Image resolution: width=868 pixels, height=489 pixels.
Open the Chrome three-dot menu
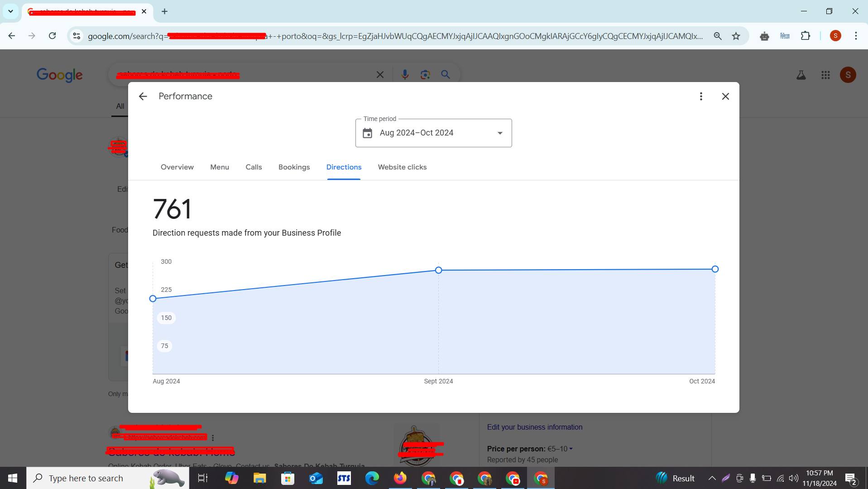coord(856,36)
